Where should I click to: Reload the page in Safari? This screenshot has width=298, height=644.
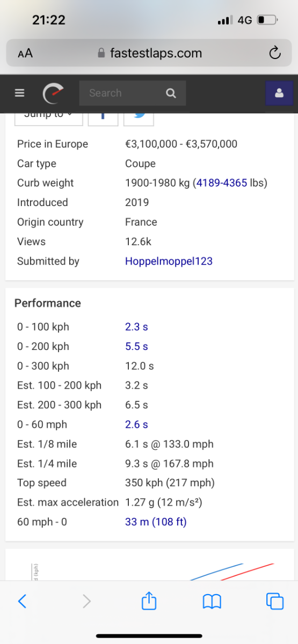[x=274, y=53]
